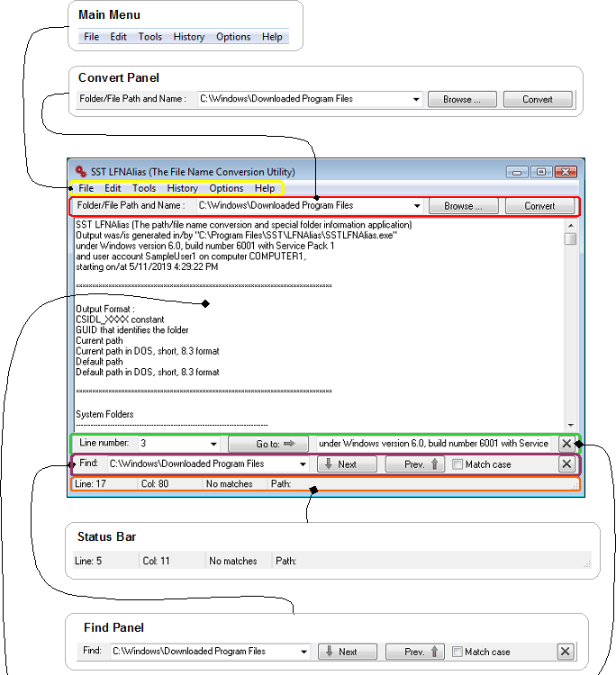Click Prev. in the SST LFNAlias window Find row
The width and height of the screenshot is (616, 675).
(x=415, y=464)
